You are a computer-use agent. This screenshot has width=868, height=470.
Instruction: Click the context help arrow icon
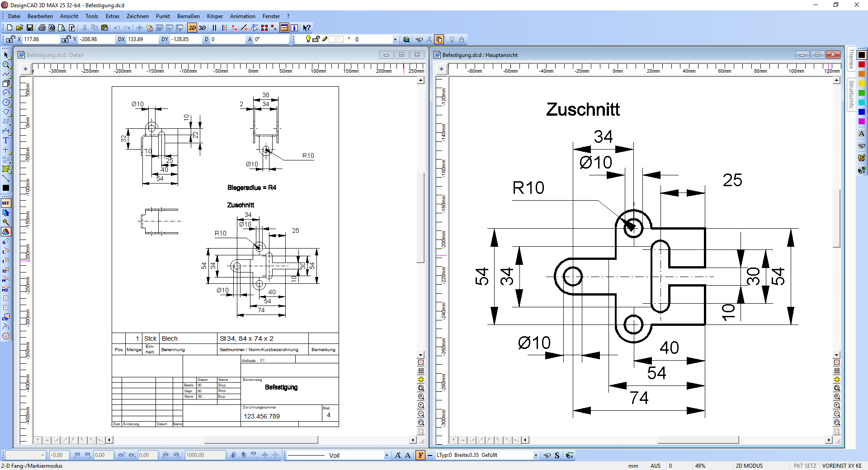coord(307,28)
